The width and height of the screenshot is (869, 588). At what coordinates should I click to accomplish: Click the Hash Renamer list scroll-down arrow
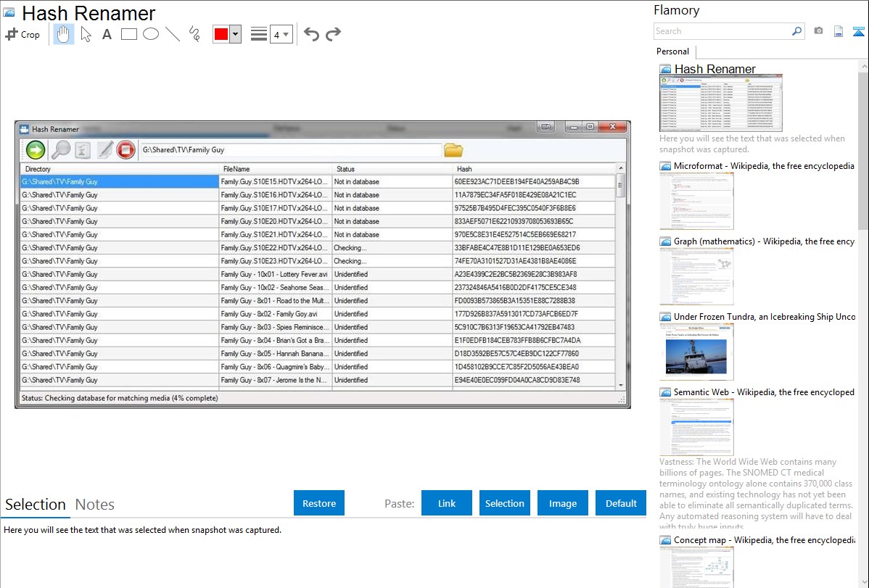(x=621, y=385)
